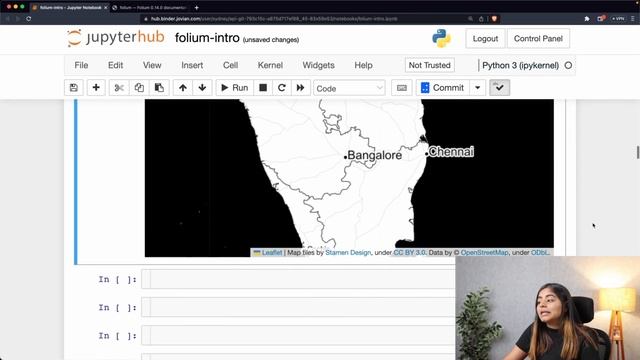The height and width of the screenshot is (360, 640).
Task: Insert a cell below using the plus icon
Action: coord(96,88)
